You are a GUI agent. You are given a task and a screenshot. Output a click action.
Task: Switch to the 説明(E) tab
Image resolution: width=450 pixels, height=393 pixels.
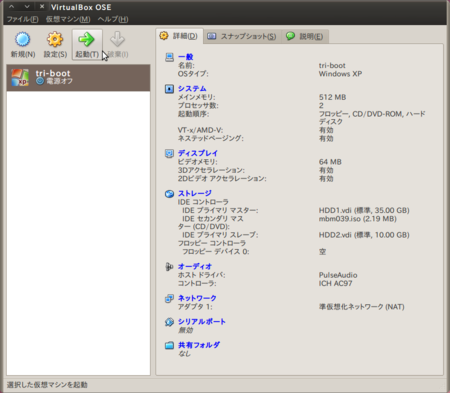point(305,36)
